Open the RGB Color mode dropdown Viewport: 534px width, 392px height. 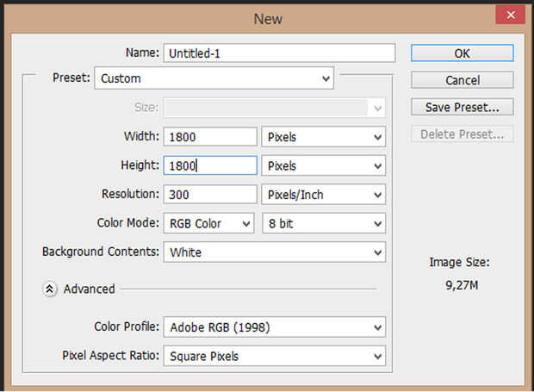point(208,224)
